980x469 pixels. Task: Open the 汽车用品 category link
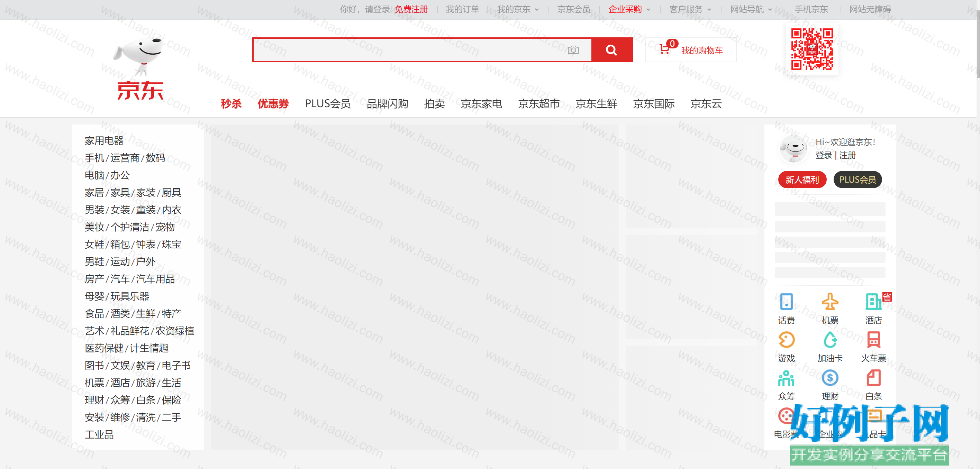point(155,279)
